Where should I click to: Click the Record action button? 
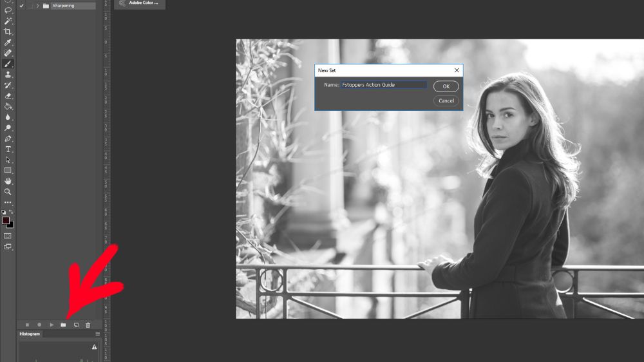click(x=39, y=325)
